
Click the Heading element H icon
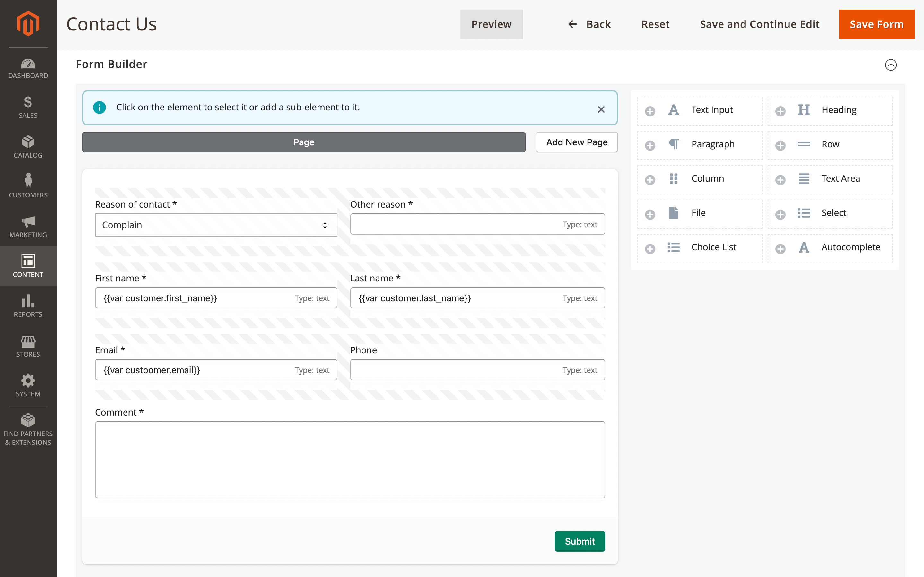[804, 110]
